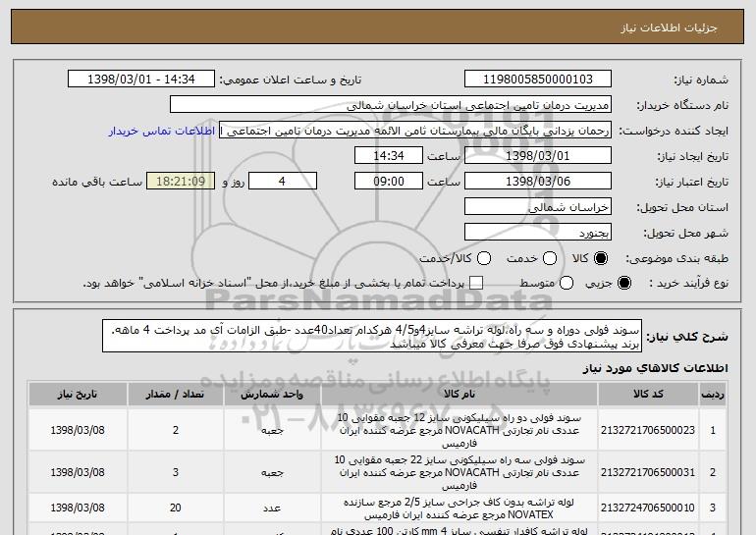Click the تاریخ نیاز column header
Viewport: 756px width, 535px height.
click(x=78, y=395)
